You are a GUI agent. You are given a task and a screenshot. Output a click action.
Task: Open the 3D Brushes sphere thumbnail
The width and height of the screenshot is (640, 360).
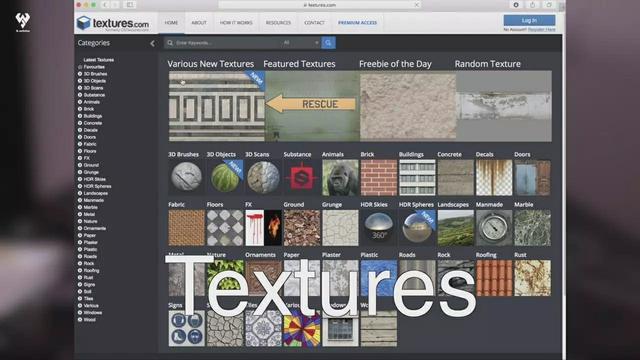coord(186,178)
